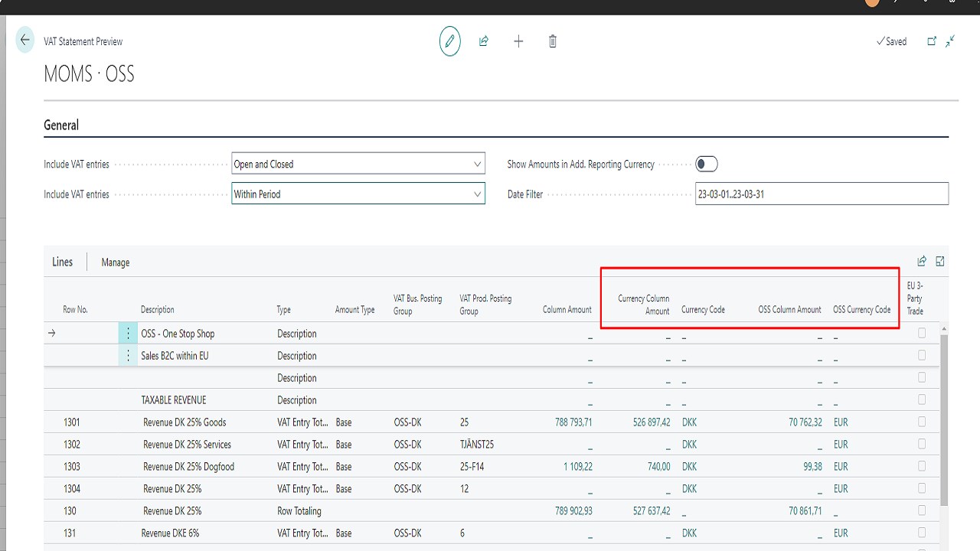Check EU 3-Party Trade for row 1302
Viewport: 980px width, 551px height.
tap(922, 444)
